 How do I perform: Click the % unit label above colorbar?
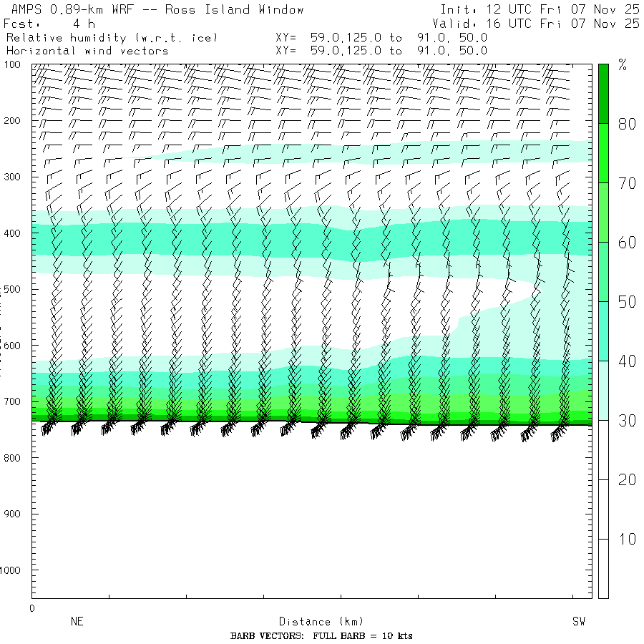coord(623,65)
